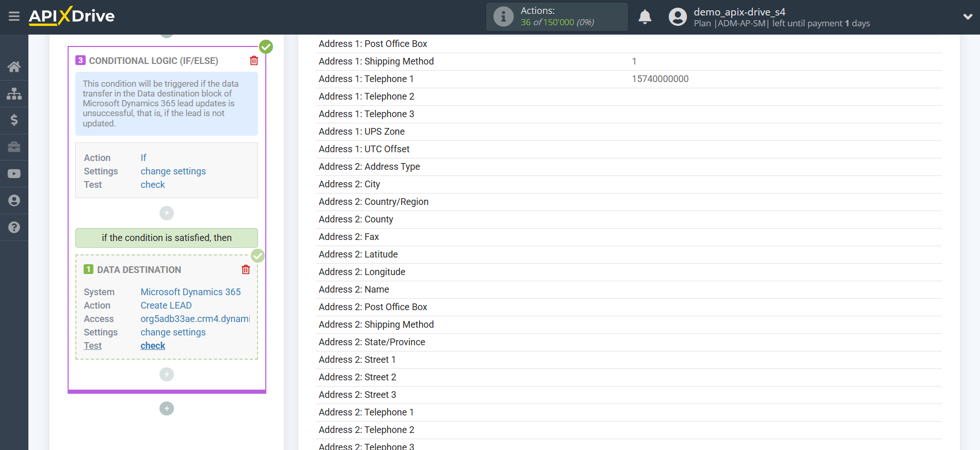Select 'Address 2: Street 3' row

[629, 395]
